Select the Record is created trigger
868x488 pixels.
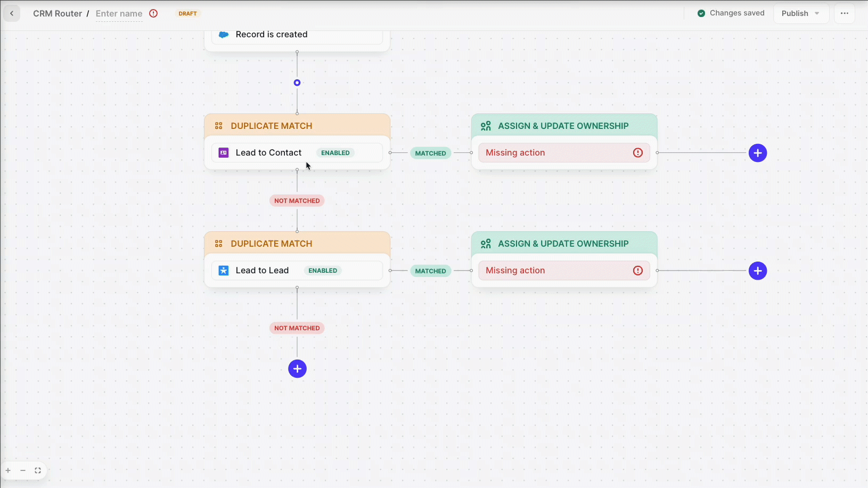tap(297, 35)
